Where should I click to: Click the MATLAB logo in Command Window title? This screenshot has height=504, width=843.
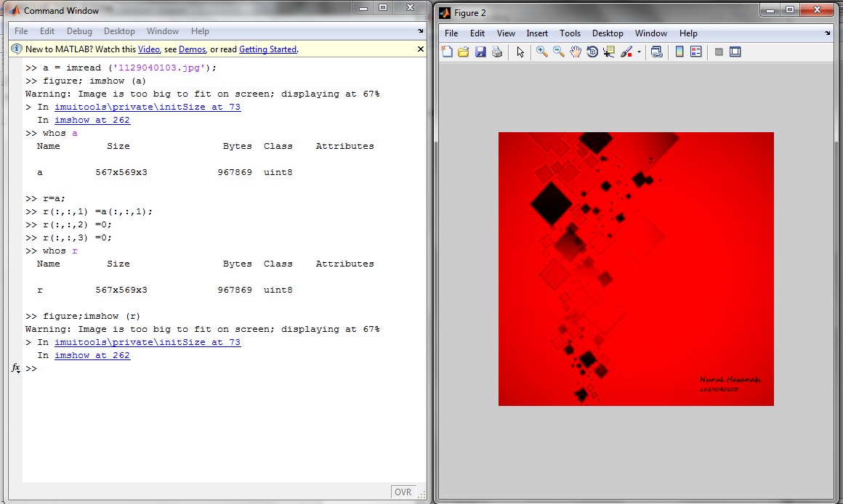(15, 10)
